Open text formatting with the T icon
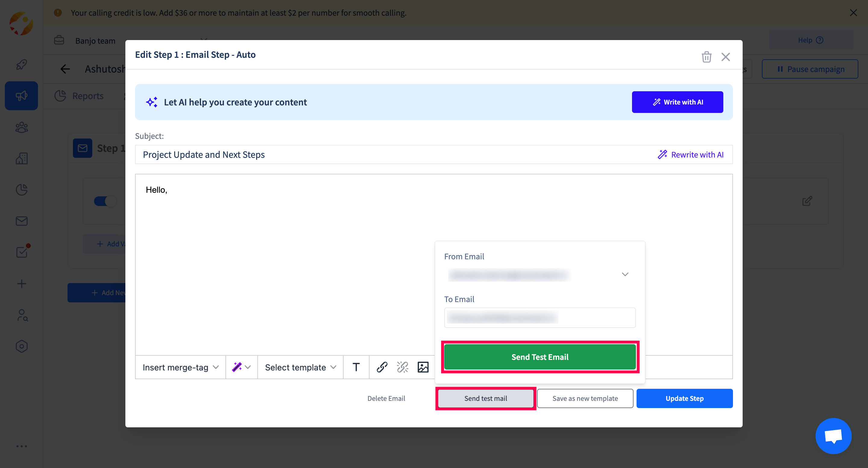 [x=356, y=367]
